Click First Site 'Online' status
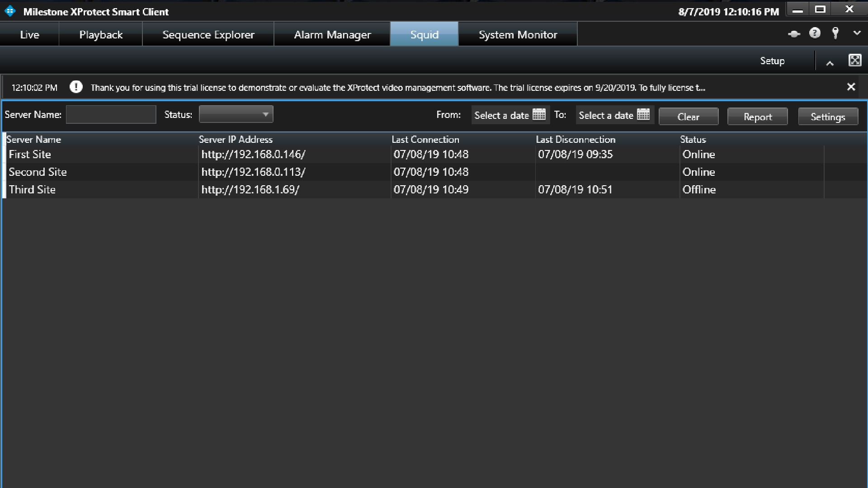The width and height of the screenshot is (868, 488). (698, 154)
